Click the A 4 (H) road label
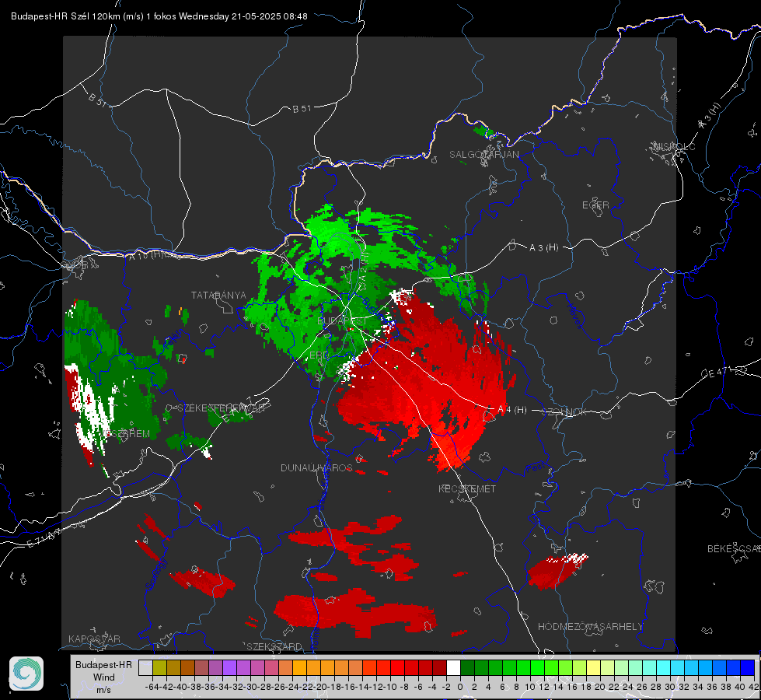761x700 pixels. point(512,410)
